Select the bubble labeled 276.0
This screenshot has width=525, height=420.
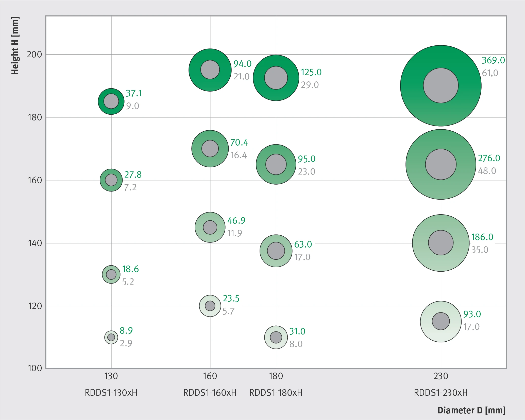(x=441, y=164)
